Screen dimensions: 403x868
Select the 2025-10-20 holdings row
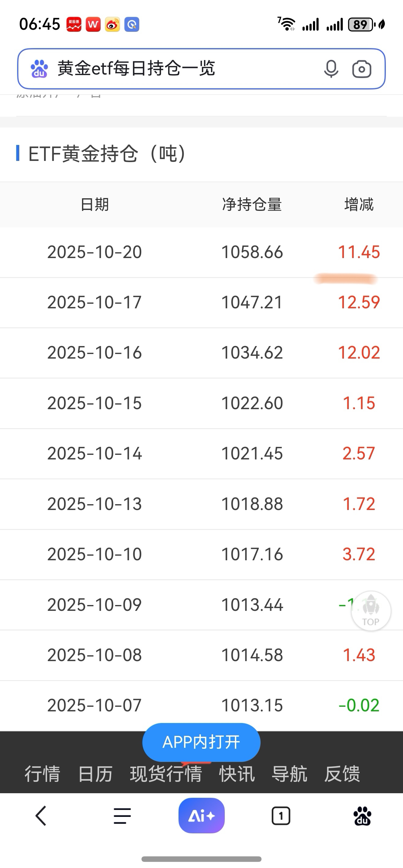(201, 252)
